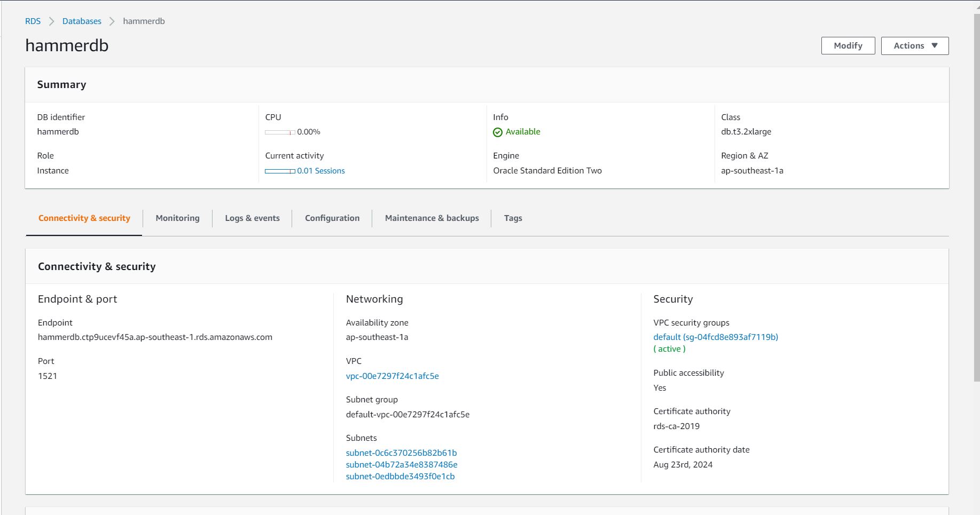
Task: Open the 0.01 Sessions link
Action: point(321,171)
